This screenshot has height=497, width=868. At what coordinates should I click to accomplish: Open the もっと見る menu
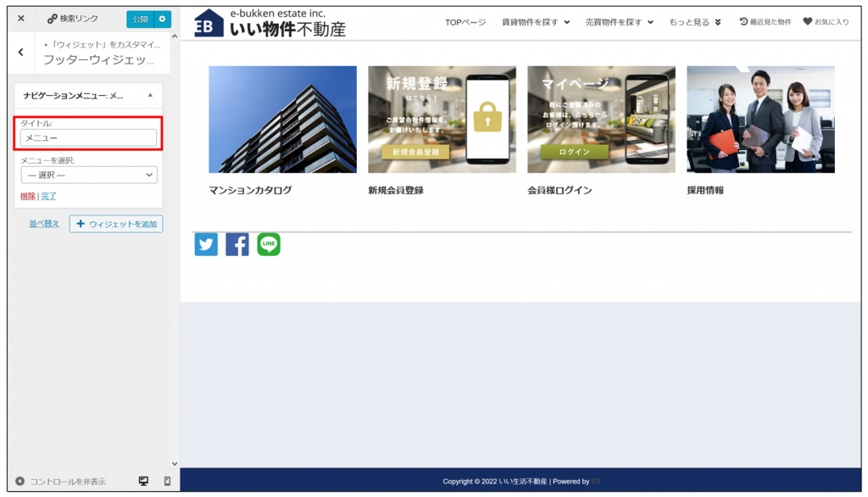695,22
